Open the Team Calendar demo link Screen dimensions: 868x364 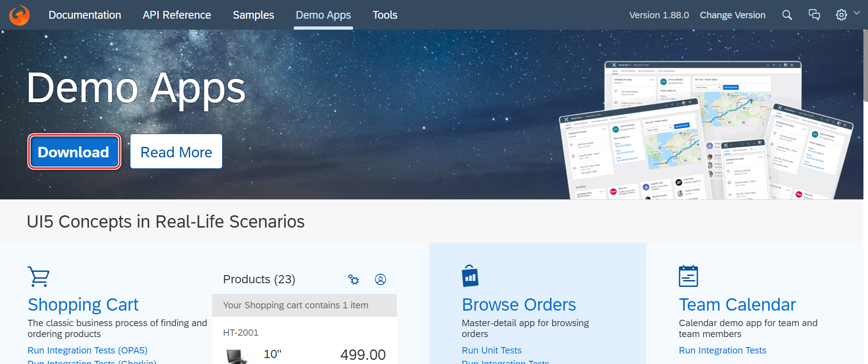pyautogui.click(x=737, y=304)
